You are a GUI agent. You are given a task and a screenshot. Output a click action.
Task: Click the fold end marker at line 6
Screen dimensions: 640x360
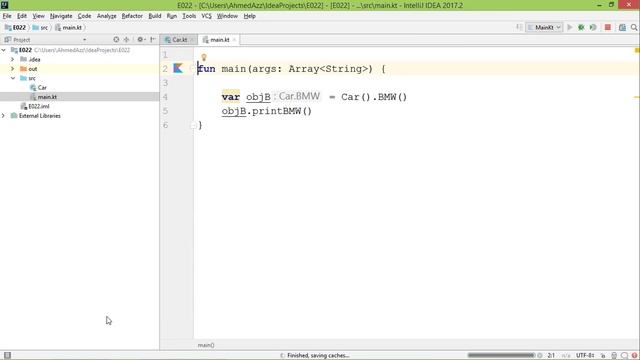193,126
